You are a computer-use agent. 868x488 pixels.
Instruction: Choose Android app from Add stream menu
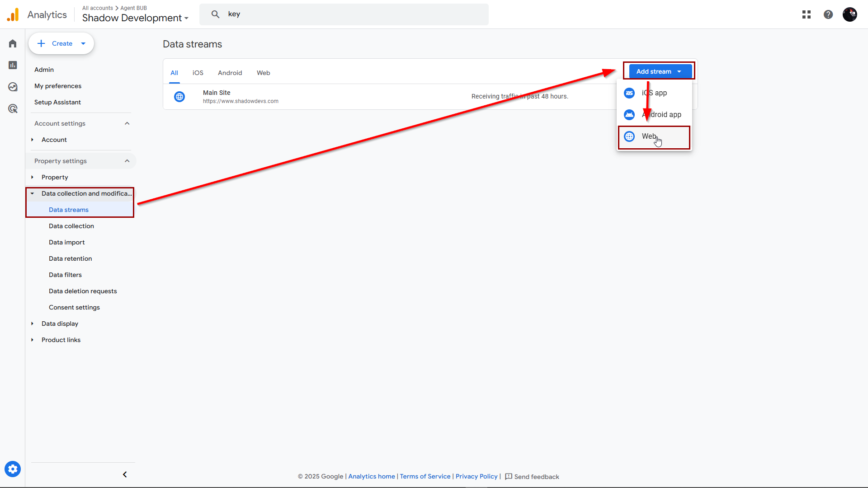(654, 115)
